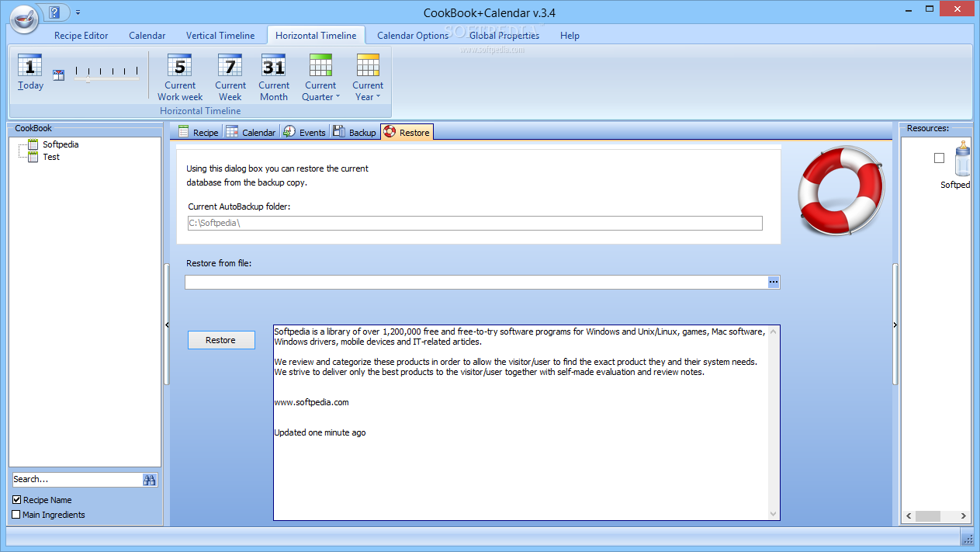
Task: Open the Help ribbon tab
Action: (570, 36)
